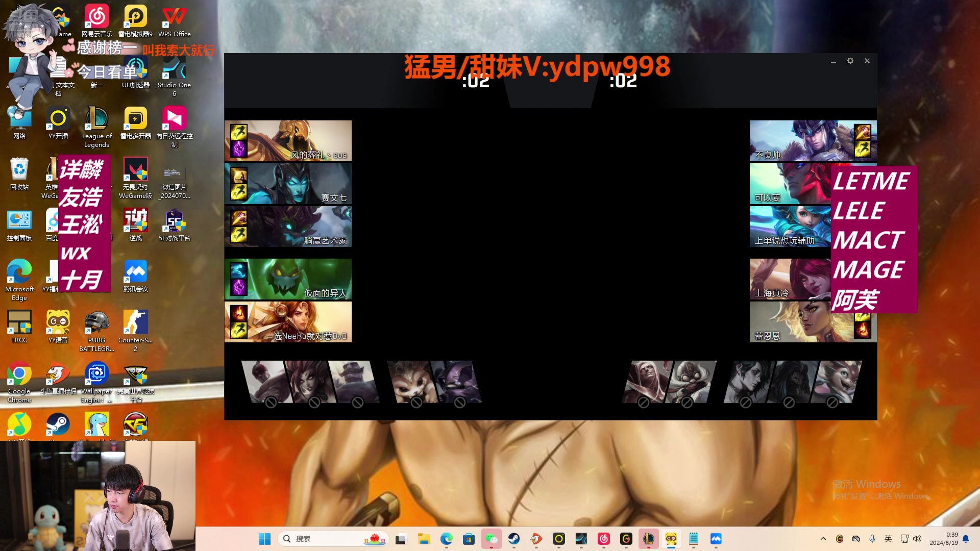Select the enemy player card 不良帅
Screen dimensions: 980x551
click(x=813, y=141)
